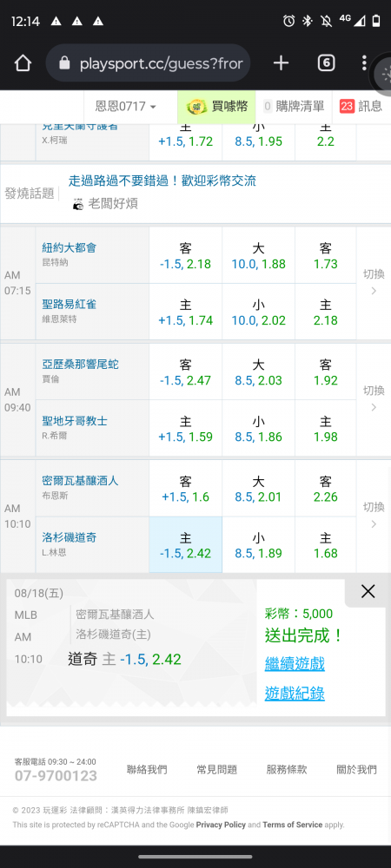Open 訊息 with 23 notifications badge

(x=361, y=106)
